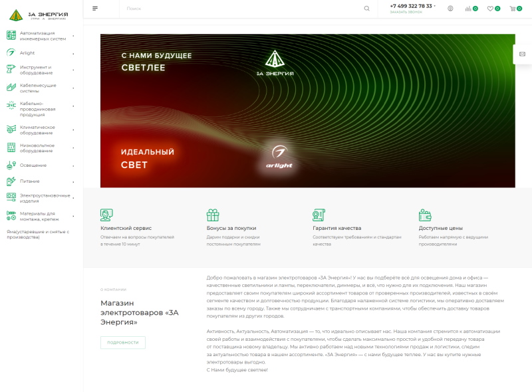
Task: Click the search magnifier icon
Action: pos(366,9)
